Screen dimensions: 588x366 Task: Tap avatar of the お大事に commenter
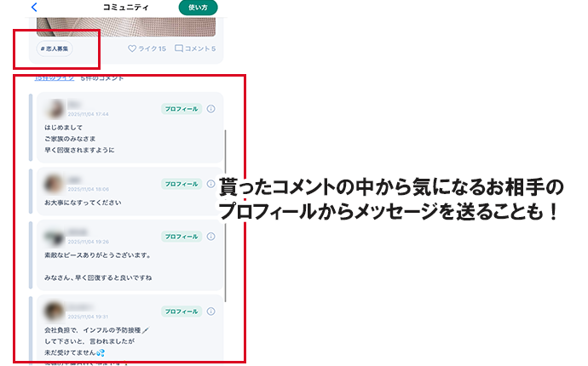pos(55,183)
